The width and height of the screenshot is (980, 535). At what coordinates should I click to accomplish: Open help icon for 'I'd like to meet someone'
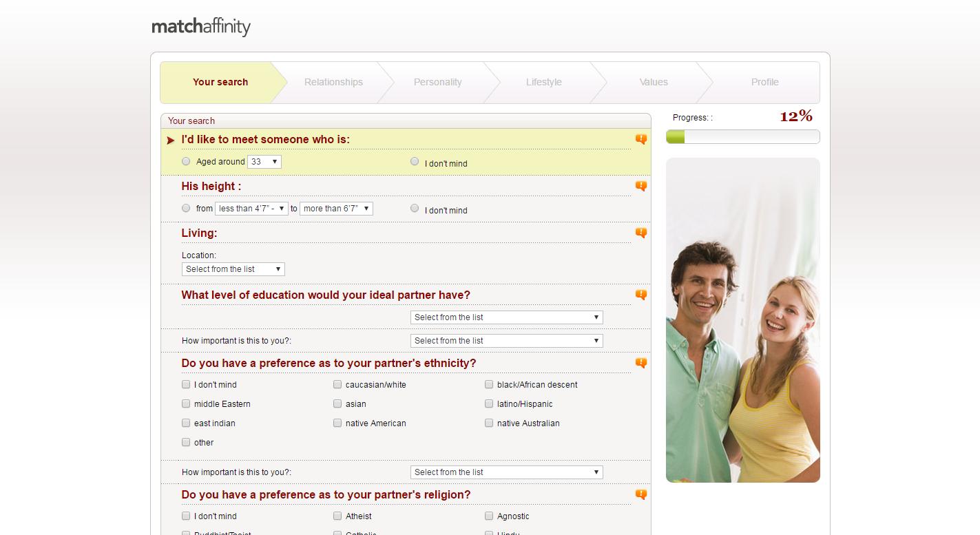tap(641, 140)
